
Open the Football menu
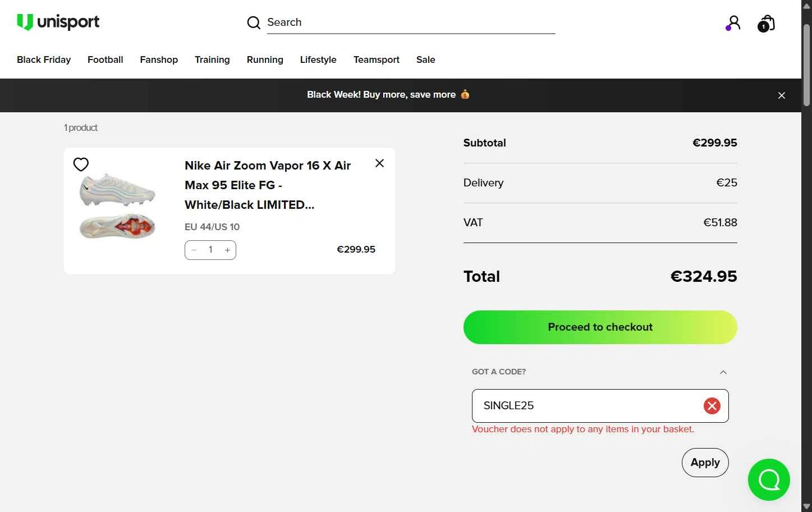(x=105, y=60)
